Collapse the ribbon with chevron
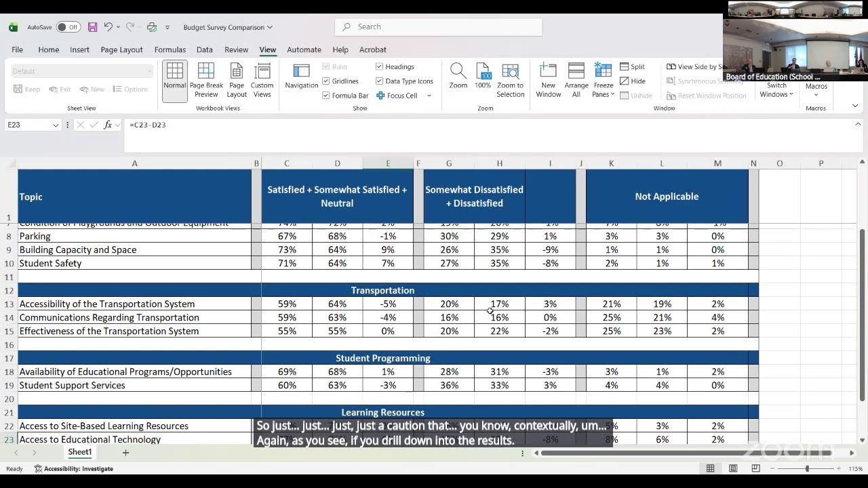 pos(854,106)
